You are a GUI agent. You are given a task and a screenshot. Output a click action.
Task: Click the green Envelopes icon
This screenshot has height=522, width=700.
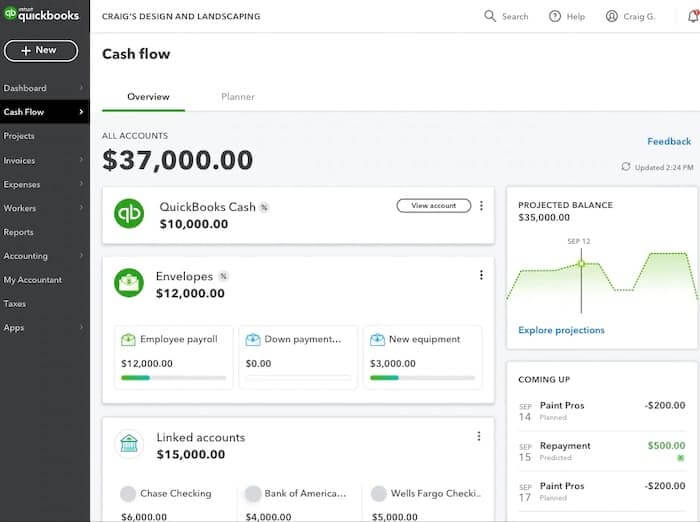(129, 283)
